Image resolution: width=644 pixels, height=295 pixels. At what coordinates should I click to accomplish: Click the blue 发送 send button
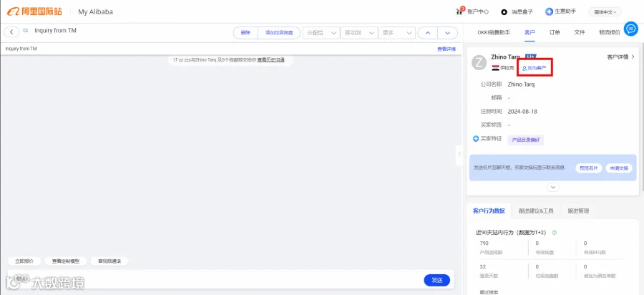tap(437, 280)
